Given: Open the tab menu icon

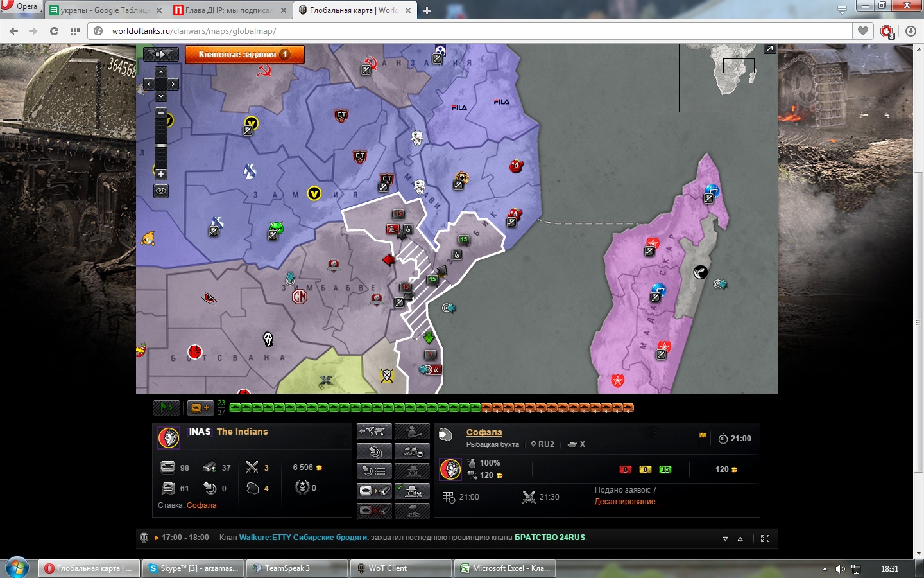Looking at the screenshot, I should (842, 10).
